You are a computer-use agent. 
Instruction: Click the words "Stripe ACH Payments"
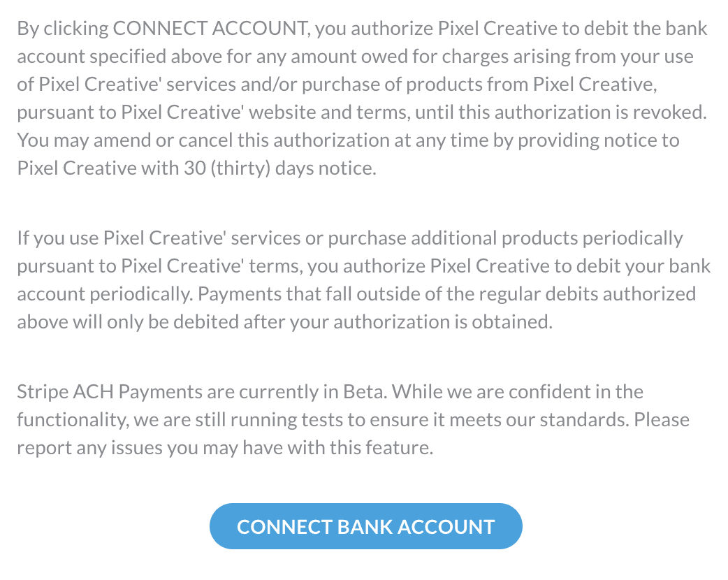tap(110, 391)
